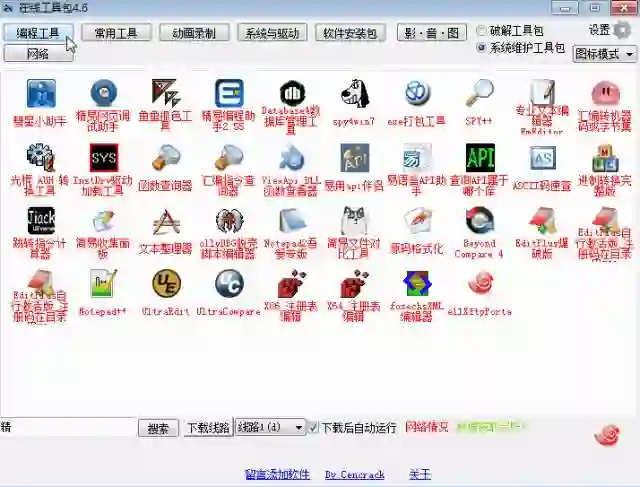Launch Database数据库管理工具 icon
Image resolution: width=640 pixels, height=487 pixels.
[x=292, y=93]
